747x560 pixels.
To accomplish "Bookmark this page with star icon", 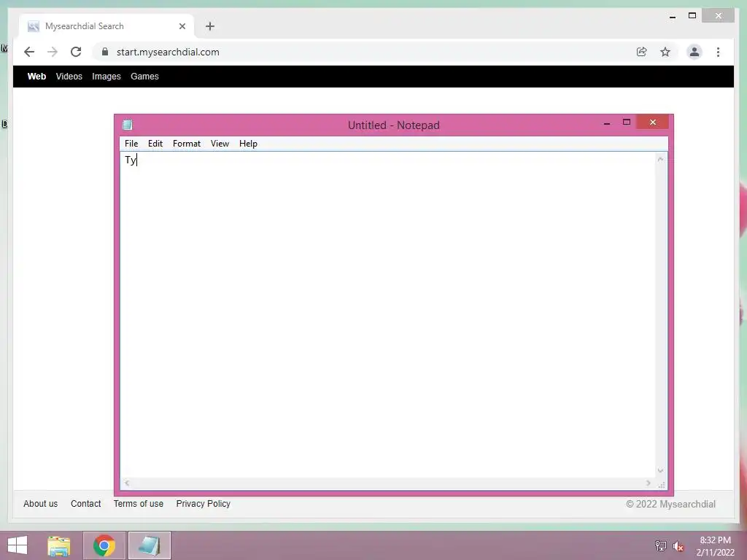I will tap(665, 52).
